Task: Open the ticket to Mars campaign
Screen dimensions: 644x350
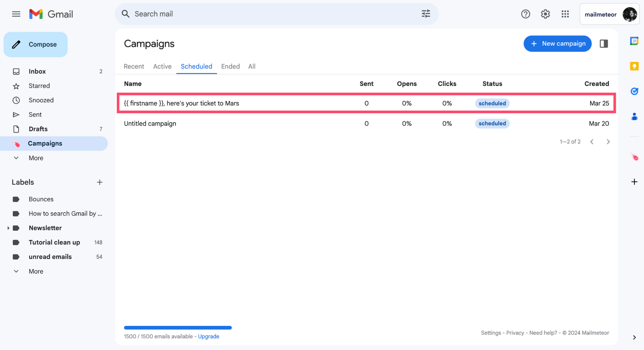Action: (366, 103)
